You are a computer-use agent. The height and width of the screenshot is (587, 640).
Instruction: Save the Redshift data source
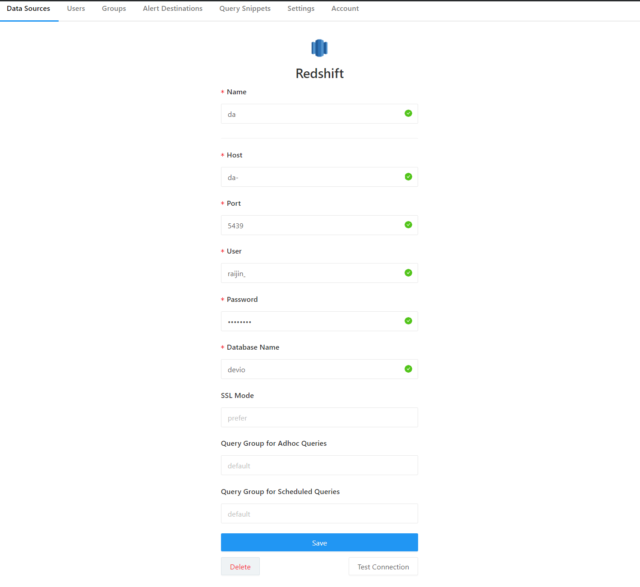coord(319,543)
